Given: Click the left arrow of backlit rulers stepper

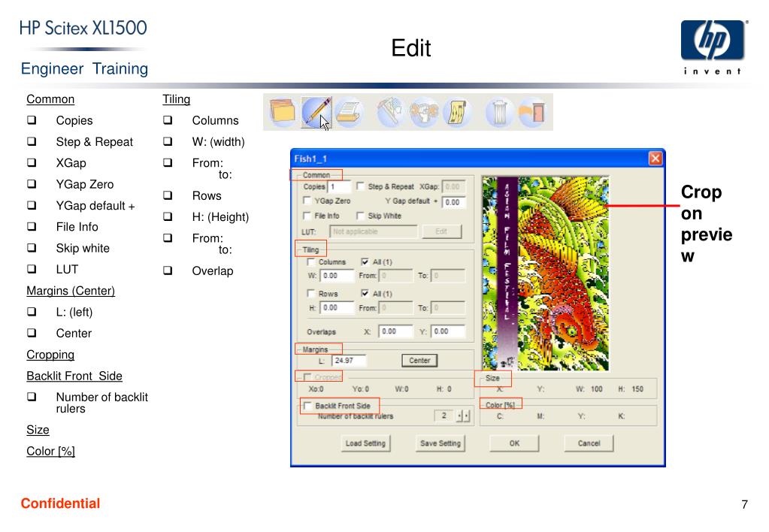Looking at the screenshot, I should coord(459,416).
